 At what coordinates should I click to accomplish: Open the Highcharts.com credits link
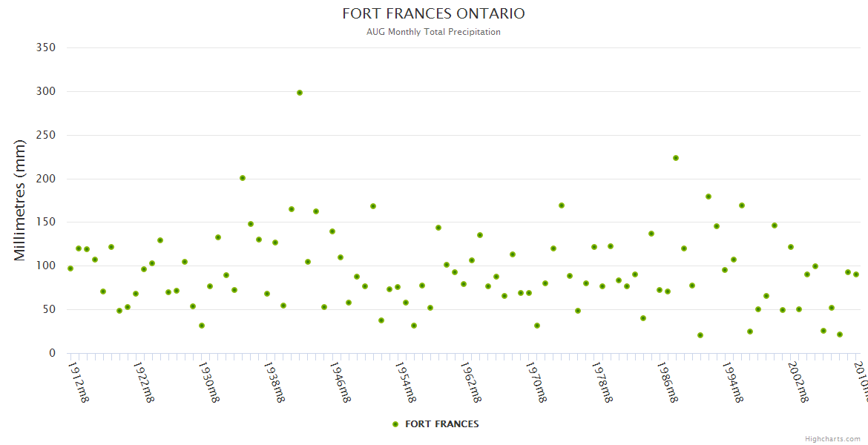(x=832, y=439)
